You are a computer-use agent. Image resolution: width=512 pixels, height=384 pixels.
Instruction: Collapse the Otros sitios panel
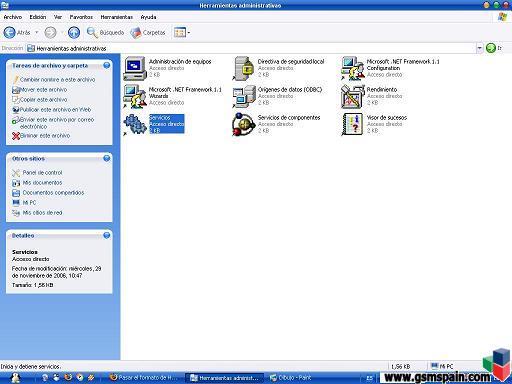[107, 158]
